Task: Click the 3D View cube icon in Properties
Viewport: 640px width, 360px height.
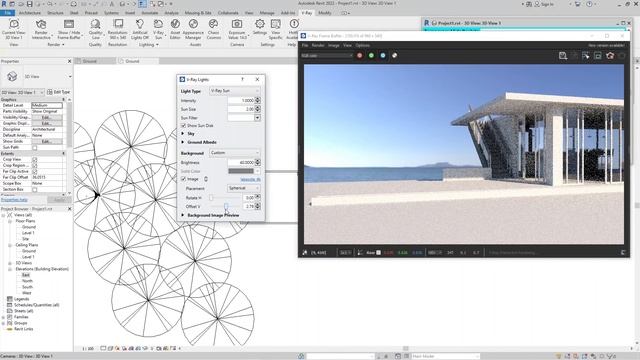Action: [12, 76]
